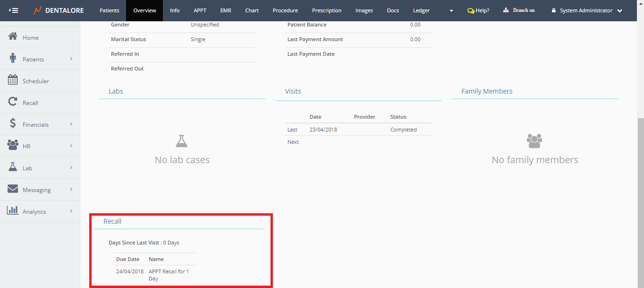This screenshot has height=288, width=644.
Task: Click the Analytics bar chart icon
Action: tap(13, 211)
